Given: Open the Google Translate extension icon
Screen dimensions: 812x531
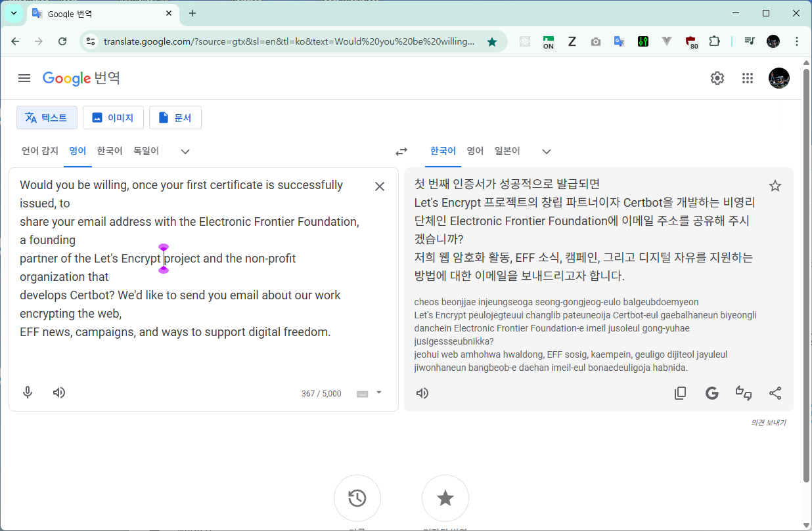Looking at the screenshot, I should click(x=620, y=41).
